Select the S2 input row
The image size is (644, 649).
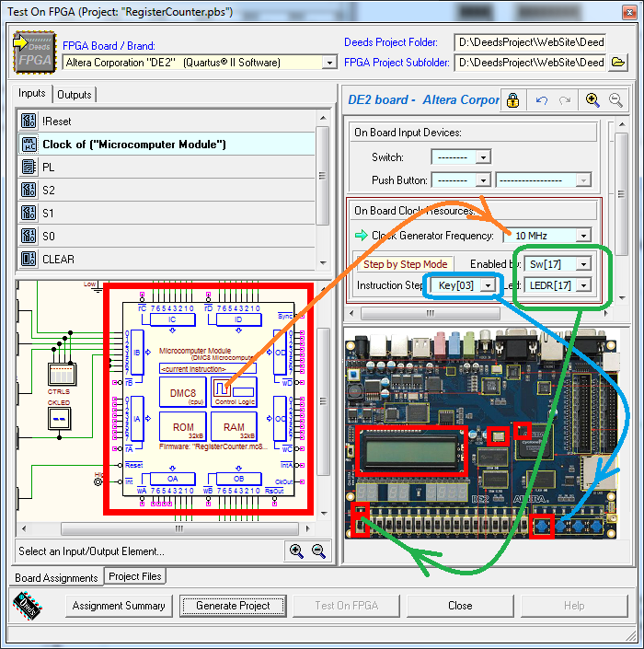coord(167,190)
